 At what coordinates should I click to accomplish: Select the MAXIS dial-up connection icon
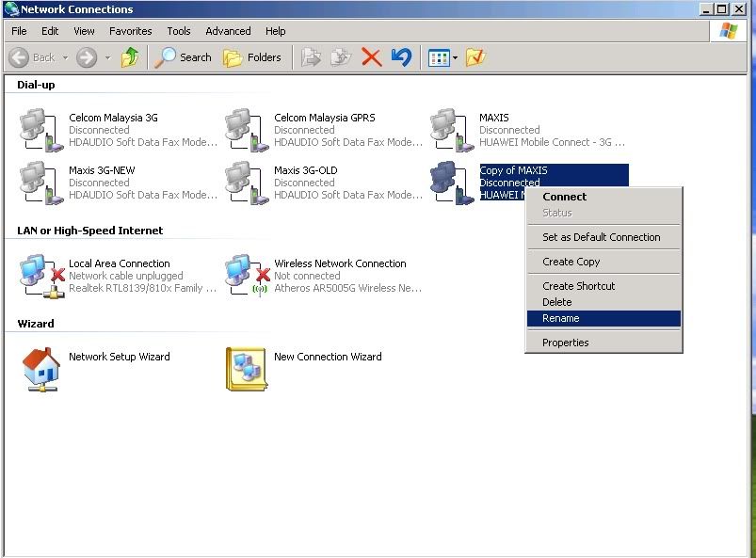pos(452,130)
